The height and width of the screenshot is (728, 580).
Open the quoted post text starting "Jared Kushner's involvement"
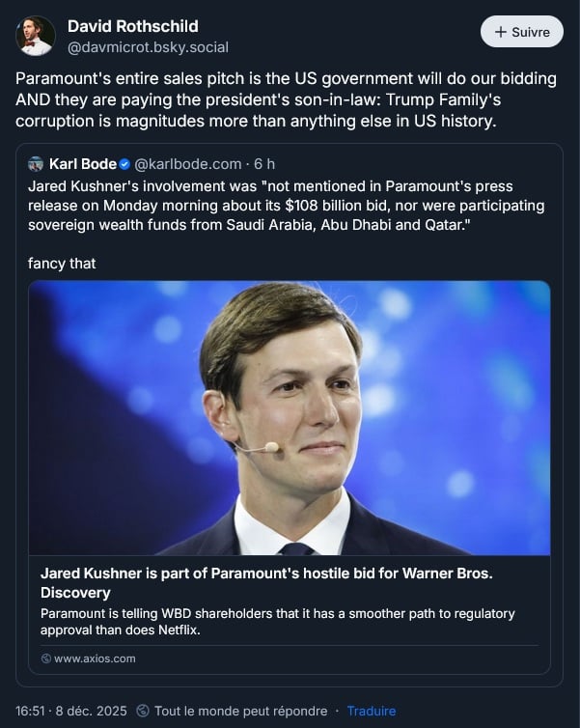(287, 206)
